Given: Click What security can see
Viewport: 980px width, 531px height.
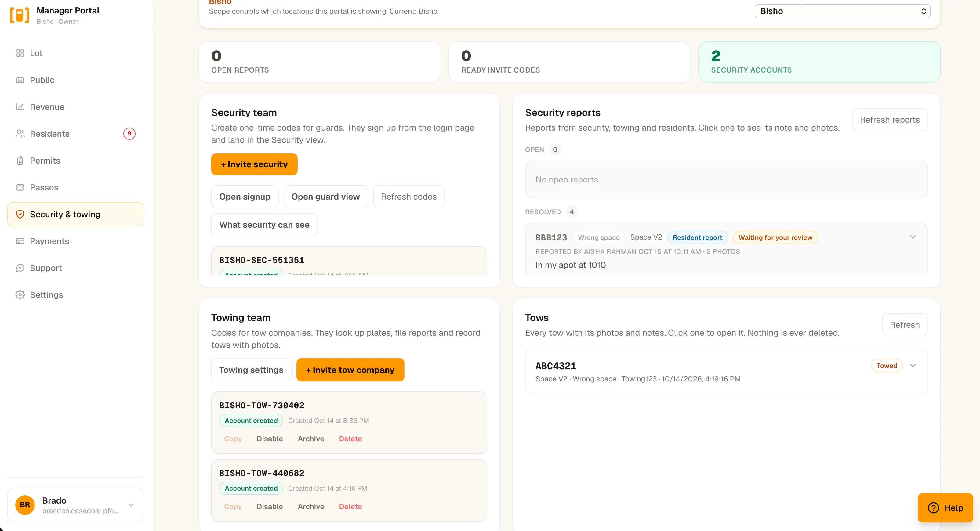Looking at the screenshot, I should click(x=264, y=225).
